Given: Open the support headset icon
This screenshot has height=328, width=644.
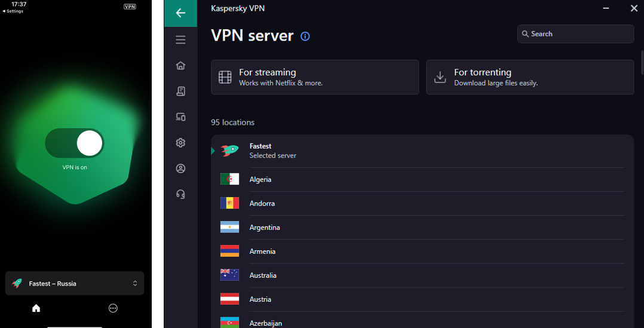Looking at the screenshot, I should 180,194.
